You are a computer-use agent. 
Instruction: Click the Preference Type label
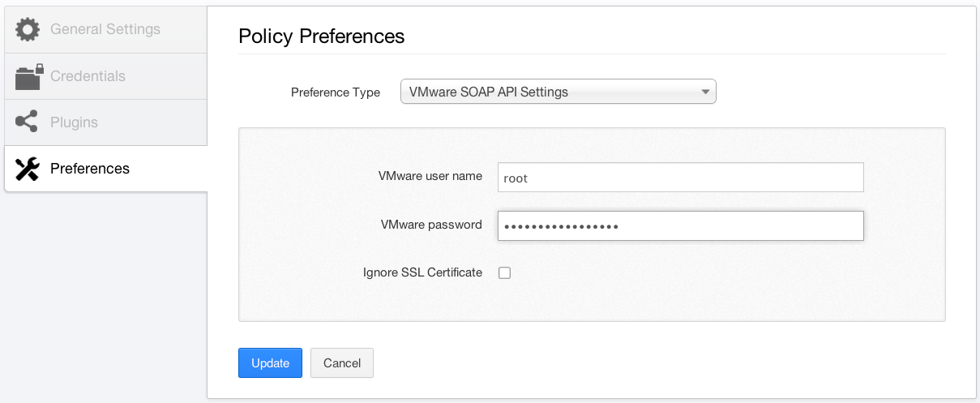(336, 92)
